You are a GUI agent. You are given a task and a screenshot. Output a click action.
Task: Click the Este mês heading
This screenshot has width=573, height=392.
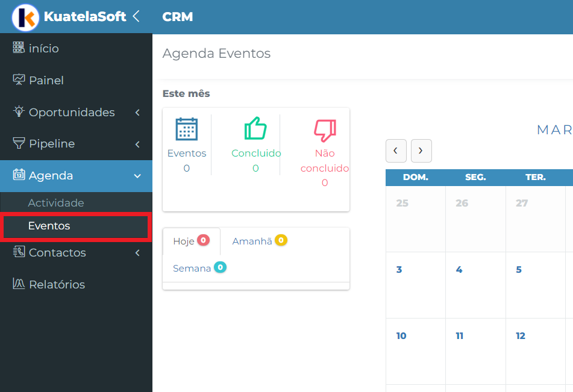[186, 93]
